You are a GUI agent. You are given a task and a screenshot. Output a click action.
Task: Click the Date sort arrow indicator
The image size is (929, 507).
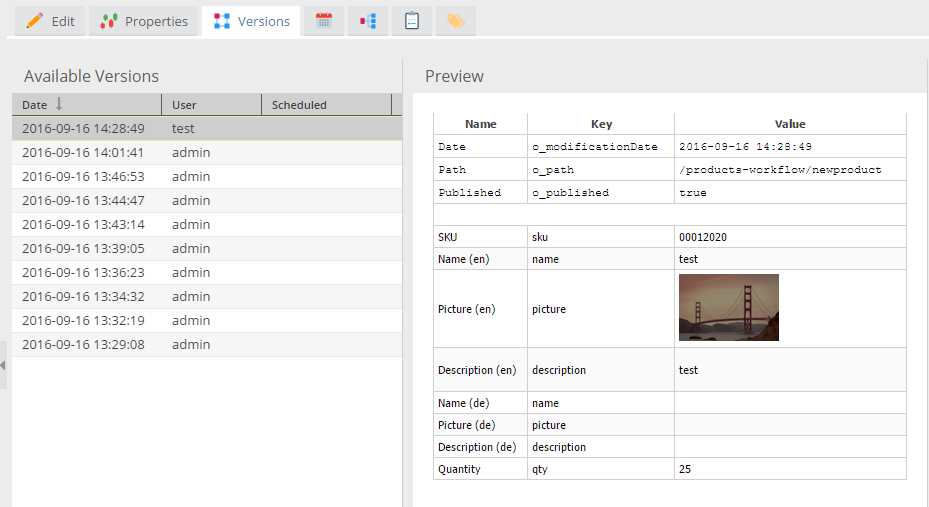[59, 104]
